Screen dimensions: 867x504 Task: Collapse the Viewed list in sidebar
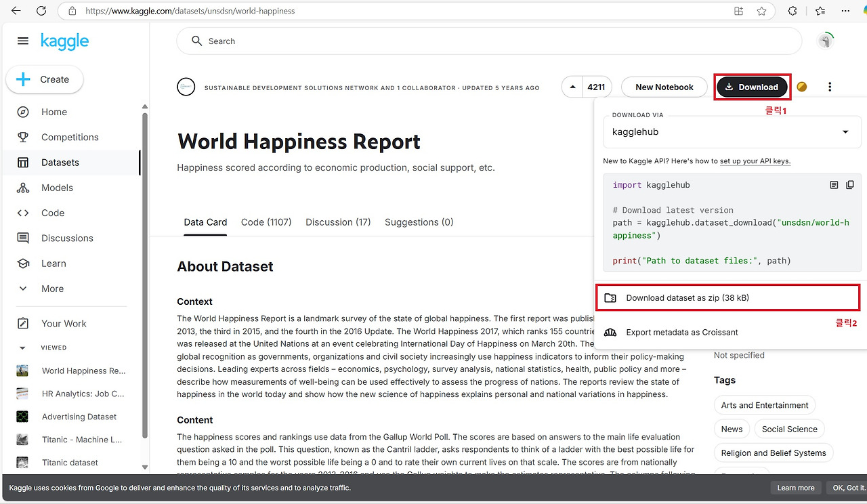22,348
